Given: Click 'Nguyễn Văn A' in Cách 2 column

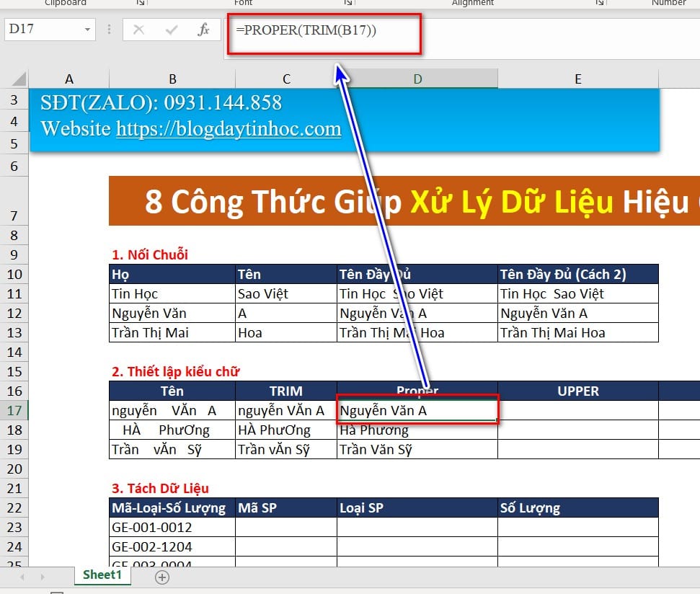Looking at the screenshot, I should pyautogui.click(x=578, y=314).
